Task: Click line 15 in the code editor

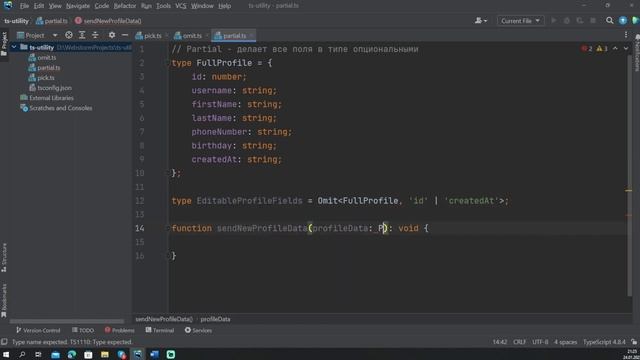Action: 398,242
